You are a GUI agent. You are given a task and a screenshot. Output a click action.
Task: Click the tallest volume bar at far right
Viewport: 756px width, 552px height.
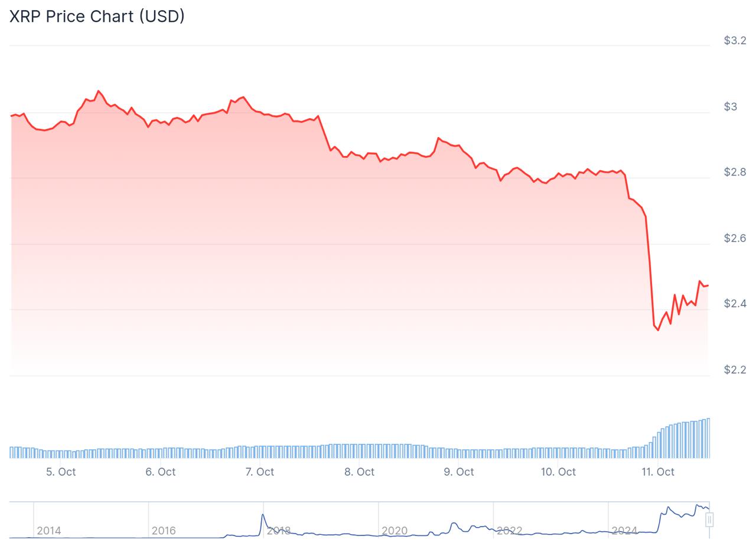tap(708, 438)
